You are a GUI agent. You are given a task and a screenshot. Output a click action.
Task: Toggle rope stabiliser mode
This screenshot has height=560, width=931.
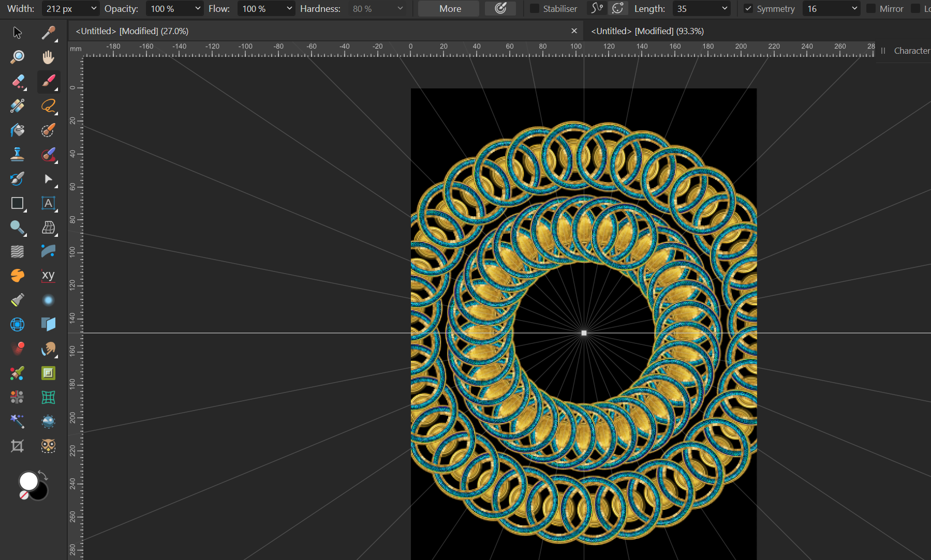[x=597, y=8]
